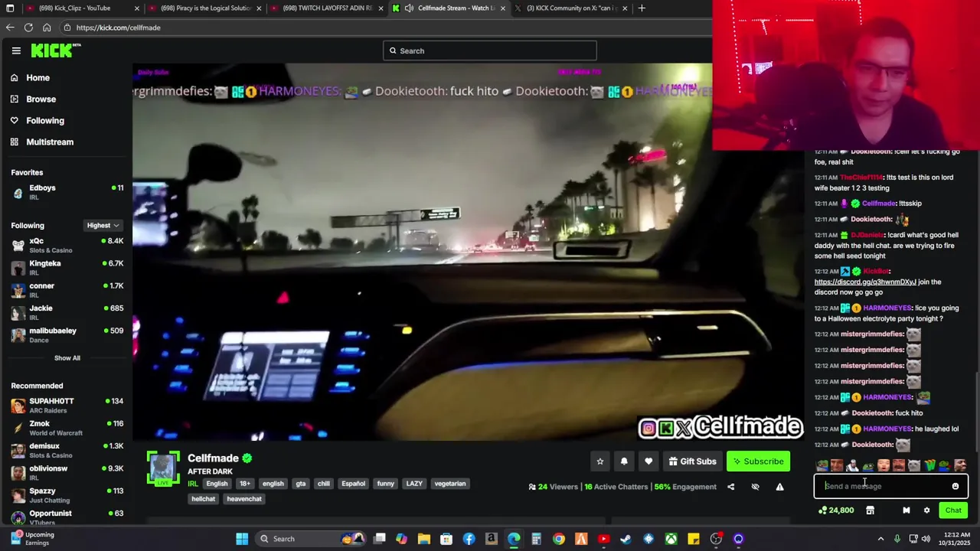Launch Steam from the taskbar
Image resolution: width=980 pixels, height=551 pixels.
[x=626, y=539]
